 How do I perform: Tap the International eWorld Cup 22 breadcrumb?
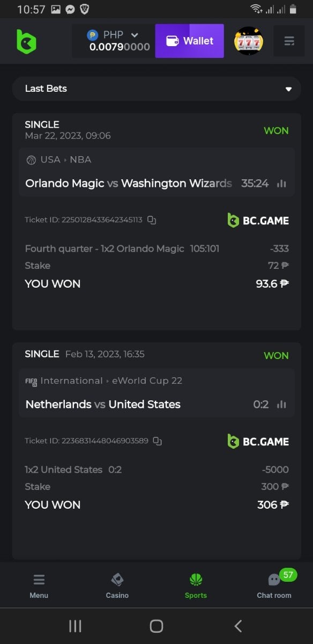[103, 381]
